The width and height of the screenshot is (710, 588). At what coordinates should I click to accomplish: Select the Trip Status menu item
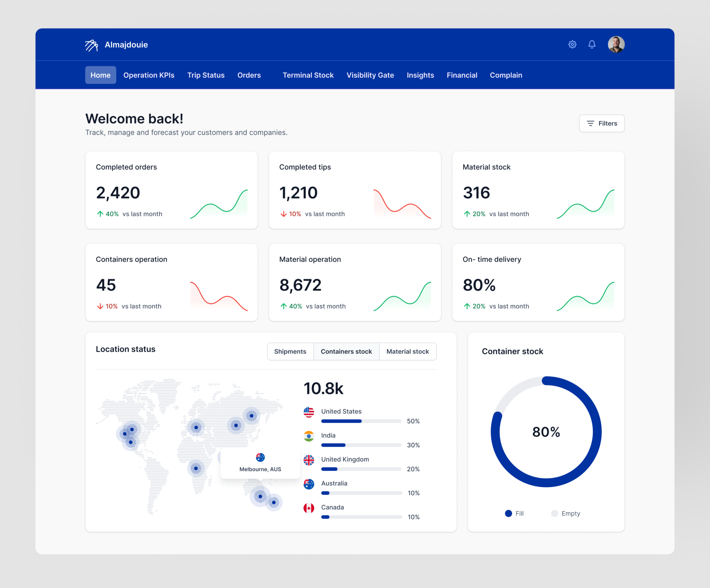coord(206,75)
